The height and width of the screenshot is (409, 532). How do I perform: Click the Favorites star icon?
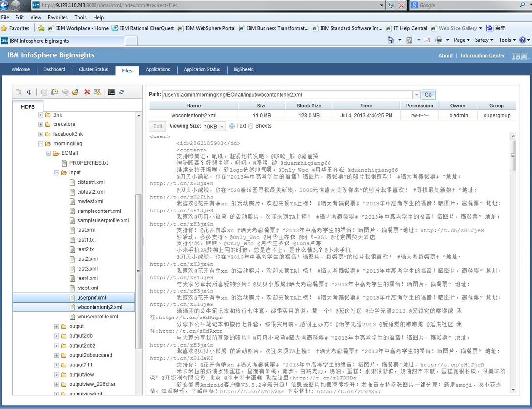click(x=4, y=28)
